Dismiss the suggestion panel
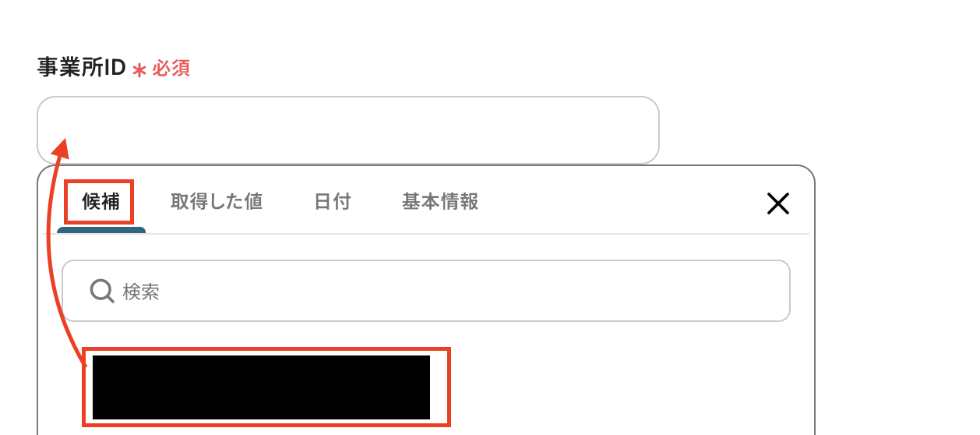The image size is (980, 435). (x=778, y=203)
